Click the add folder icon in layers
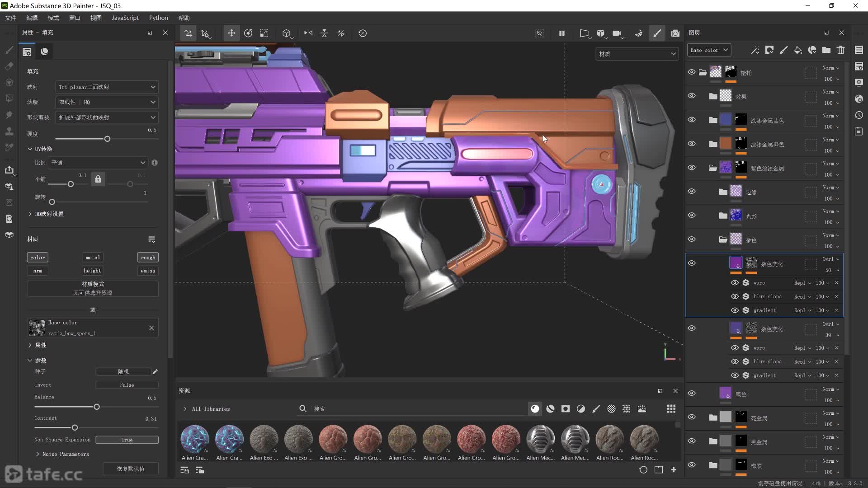Image resolution: width=868 pixels, height=488 pixels. pyautogui.click(x=826, y=50)
